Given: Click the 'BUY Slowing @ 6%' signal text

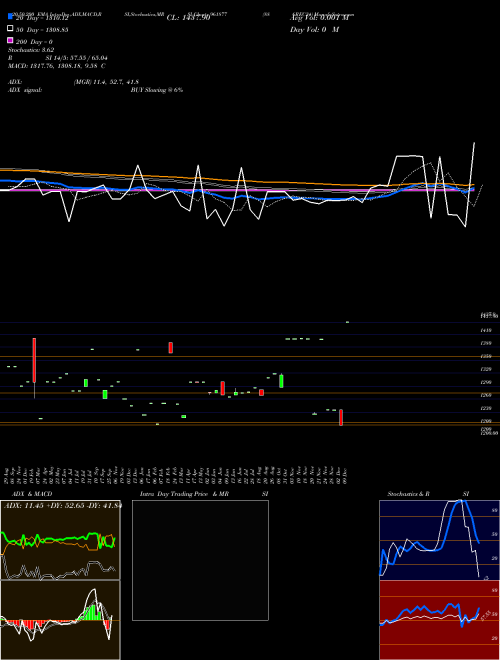Looking at the screenshot, I should pos(157,90).
